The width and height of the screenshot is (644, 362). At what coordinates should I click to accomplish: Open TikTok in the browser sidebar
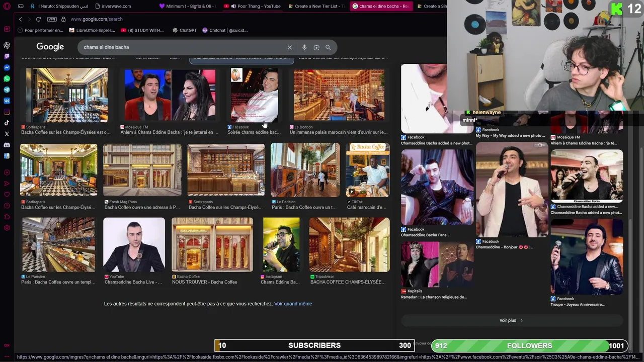click(7, 123)
